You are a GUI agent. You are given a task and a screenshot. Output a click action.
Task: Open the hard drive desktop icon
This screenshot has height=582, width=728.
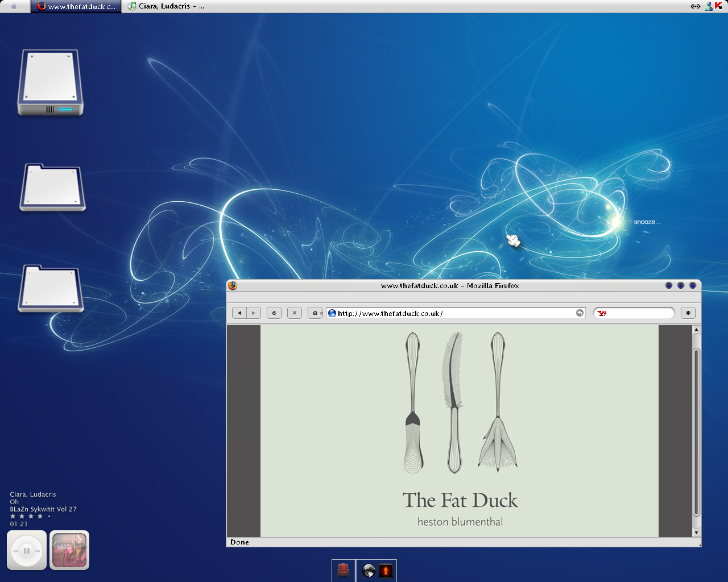pyautogui.click(x=50, y=83)
